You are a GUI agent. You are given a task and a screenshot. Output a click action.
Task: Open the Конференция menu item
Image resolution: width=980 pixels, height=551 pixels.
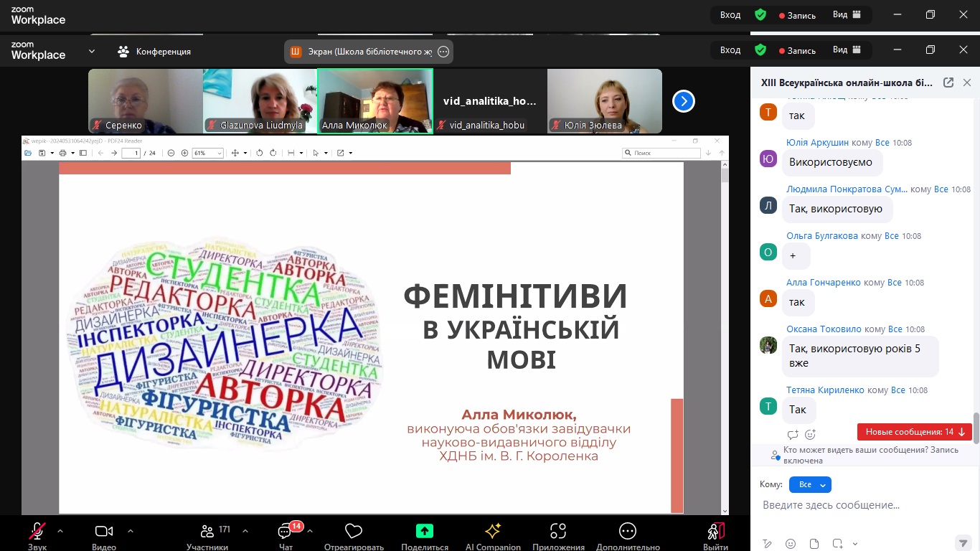click(x=155, y=52)
